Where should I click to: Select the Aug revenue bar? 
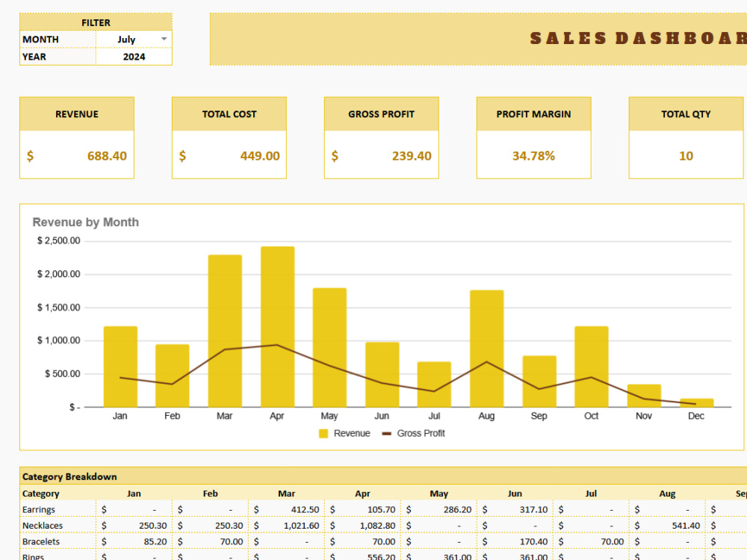tap(487, 349)
